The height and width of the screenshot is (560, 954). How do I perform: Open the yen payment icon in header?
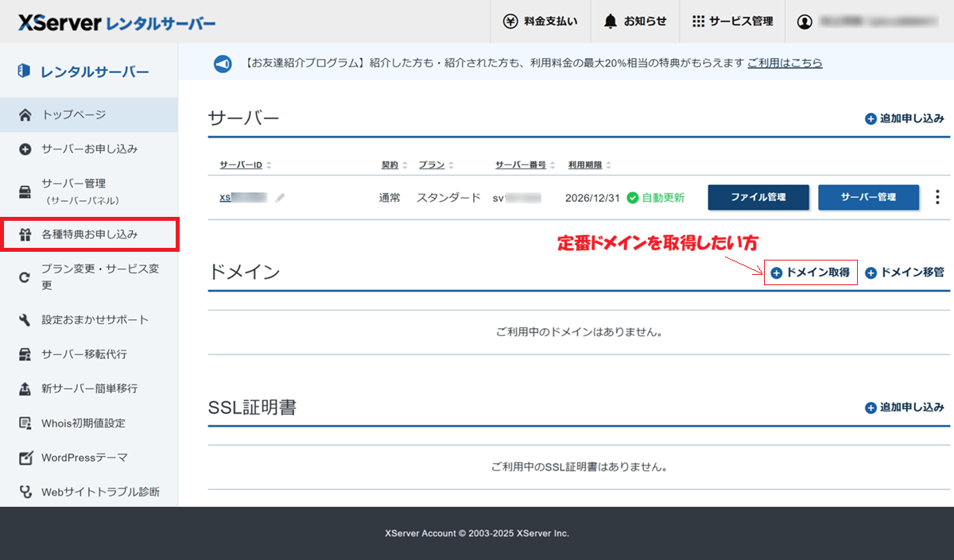(x=510, y=21)
